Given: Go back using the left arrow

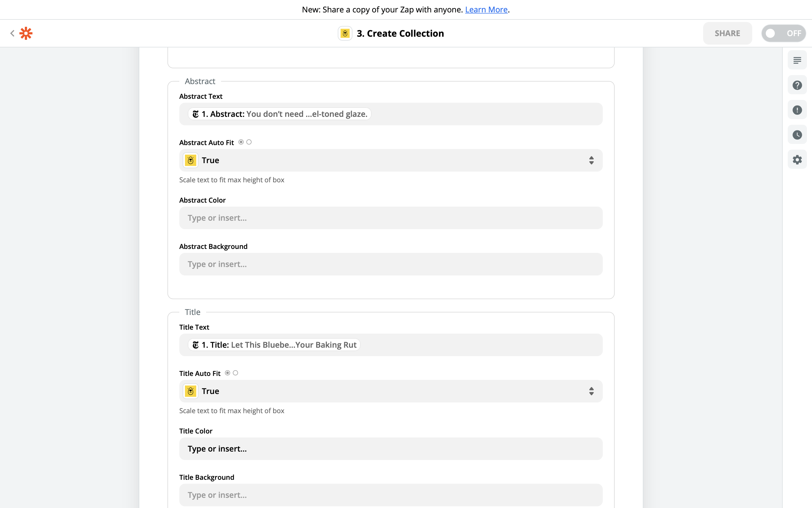Looking at the screenshot, I should click(12, 33).
